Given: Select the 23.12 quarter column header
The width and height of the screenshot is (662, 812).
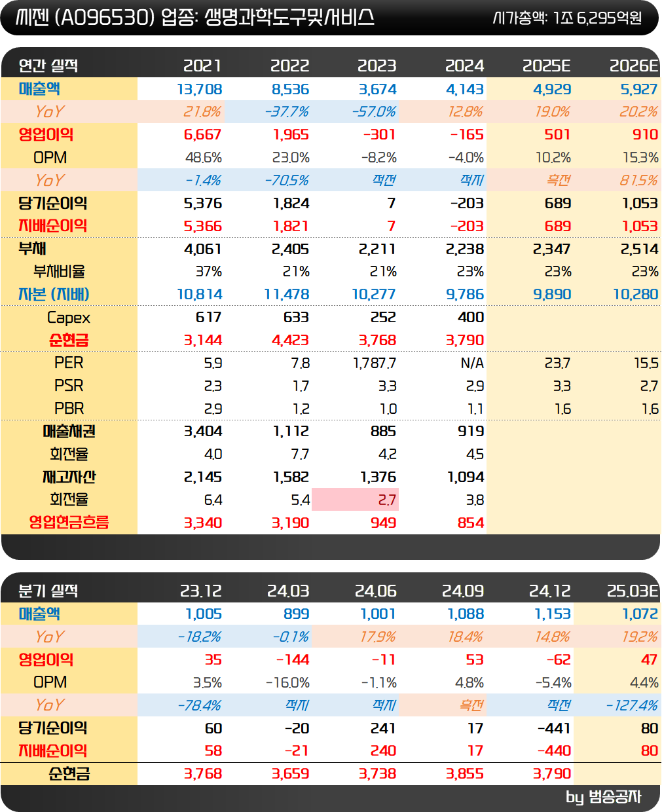Looking at the screenshot, I should pyautogui.click(x=201, y=591).
